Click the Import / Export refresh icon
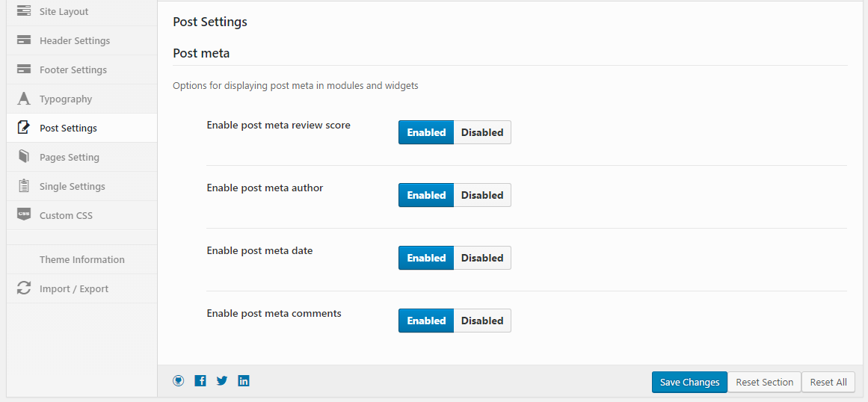This screenshot has width=868, height=402. point(24,288)
